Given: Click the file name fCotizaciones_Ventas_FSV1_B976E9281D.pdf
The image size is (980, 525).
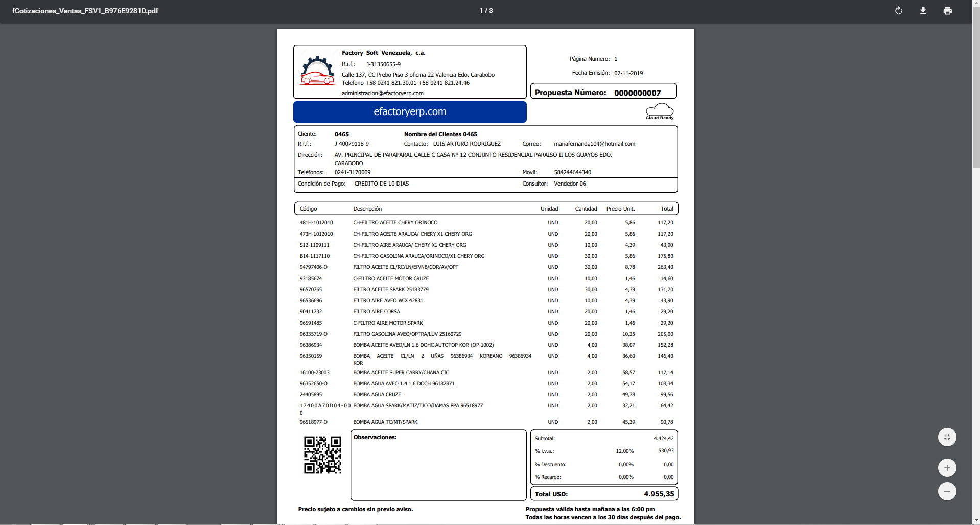Looking at the screenshot, I should (x=85, y=11).
